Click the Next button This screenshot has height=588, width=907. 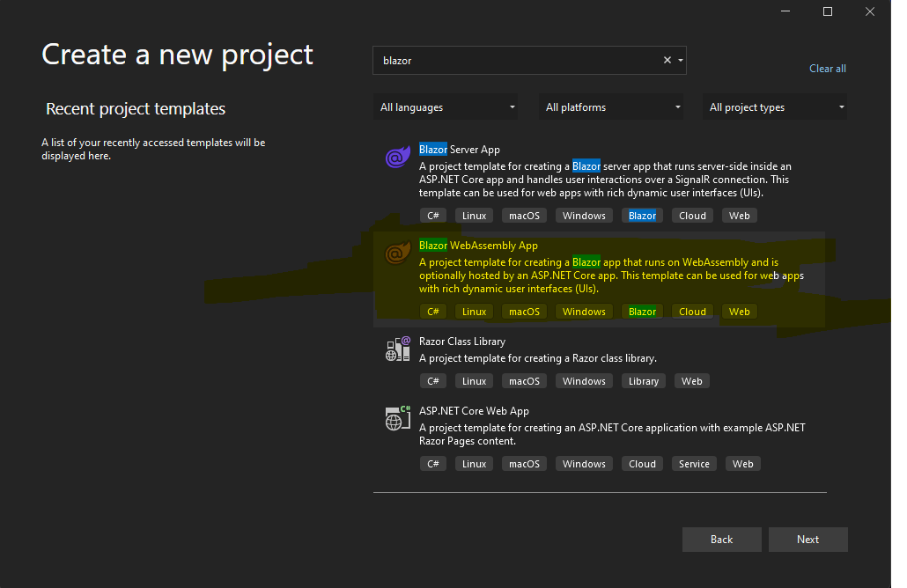pos(808,540)
